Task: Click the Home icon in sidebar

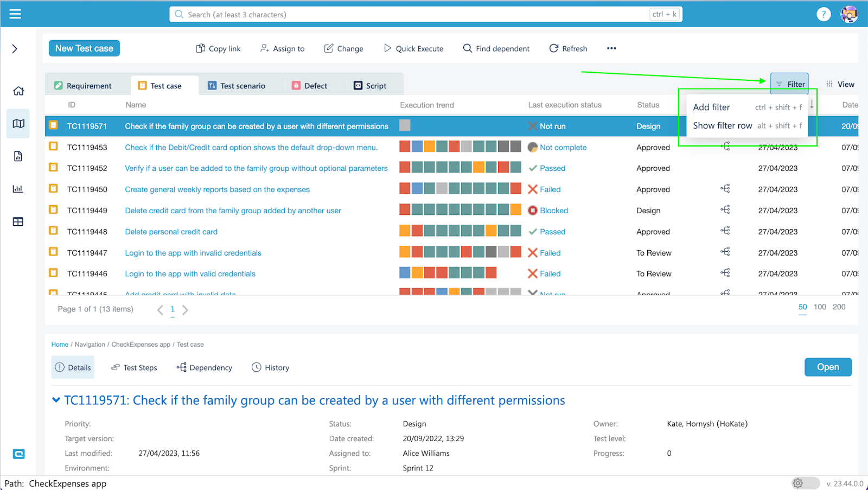Action: click(x=18, y=91)
